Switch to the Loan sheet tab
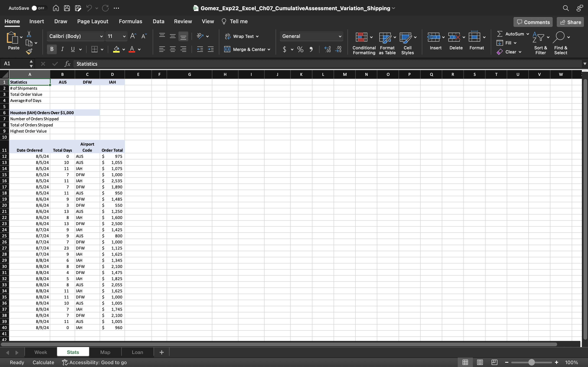 137,352
